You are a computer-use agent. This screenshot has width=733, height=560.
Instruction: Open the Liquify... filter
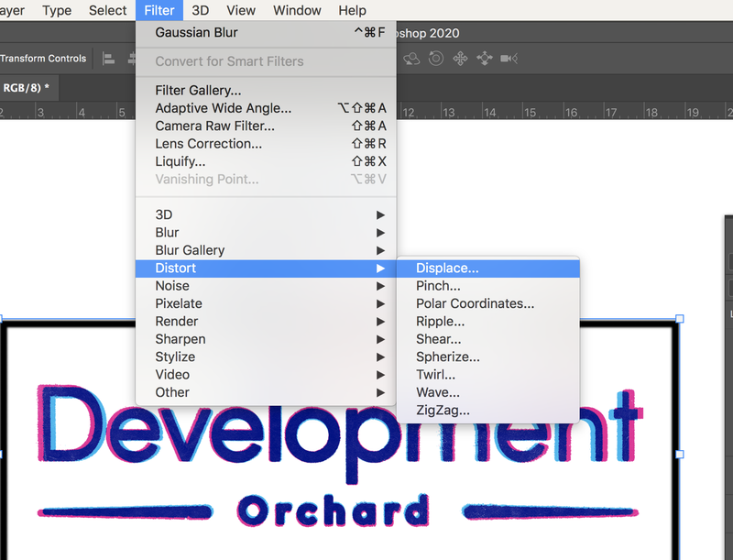pyautogui.click(x=266, y=161)
